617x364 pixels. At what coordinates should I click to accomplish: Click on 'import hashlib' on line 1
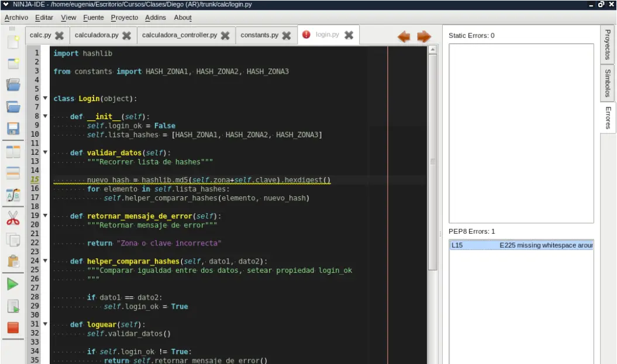click(82, 53)
